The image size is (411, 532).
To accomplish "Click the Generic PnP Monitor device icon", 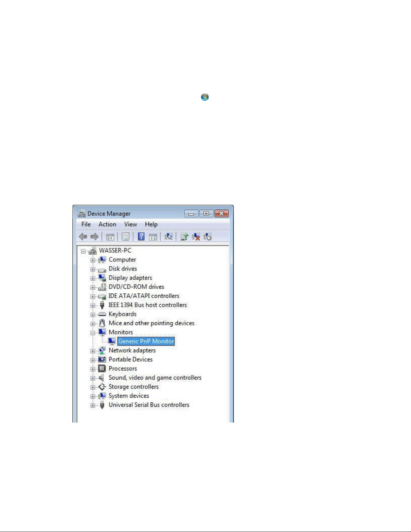I will pos(112,341).
